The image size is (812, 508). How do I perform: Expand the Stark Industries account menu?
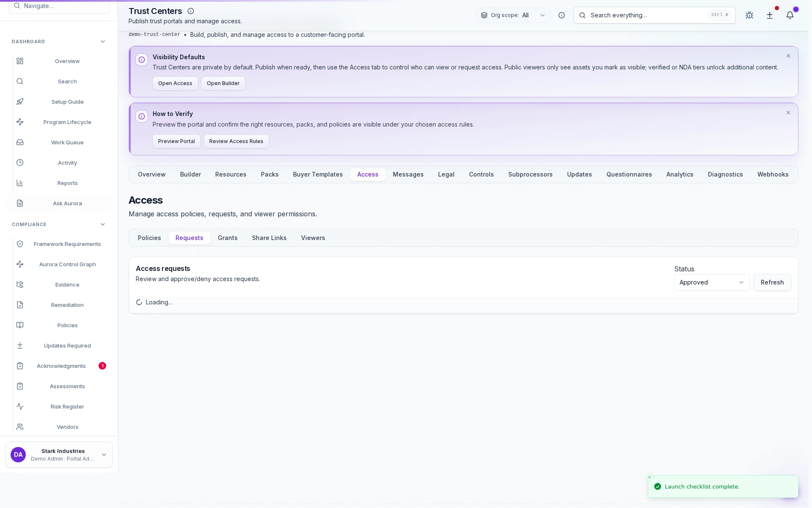pos(104,454)
